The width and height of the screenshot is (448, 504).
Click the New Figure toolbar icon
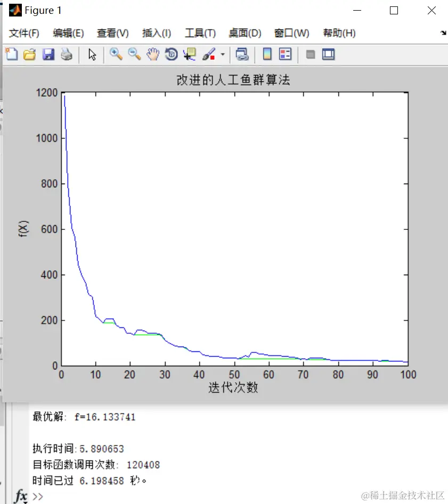tap(12, 54)
